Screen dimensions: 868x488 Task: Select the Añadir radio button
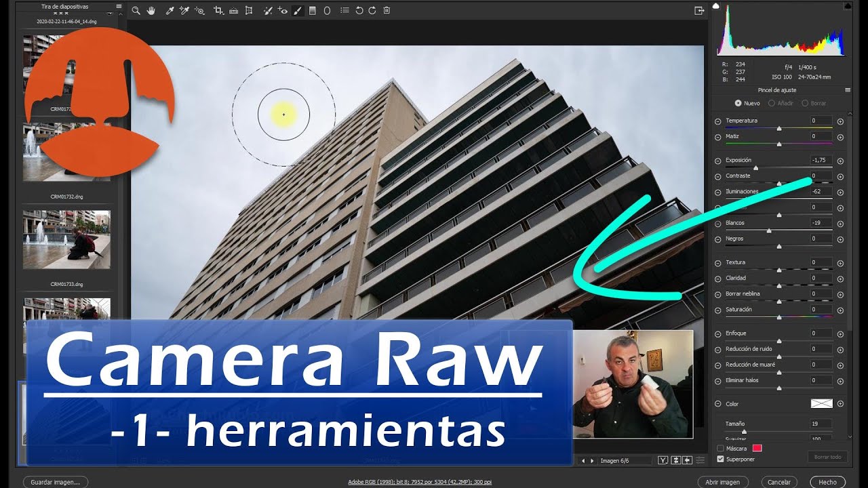(772, 103)
